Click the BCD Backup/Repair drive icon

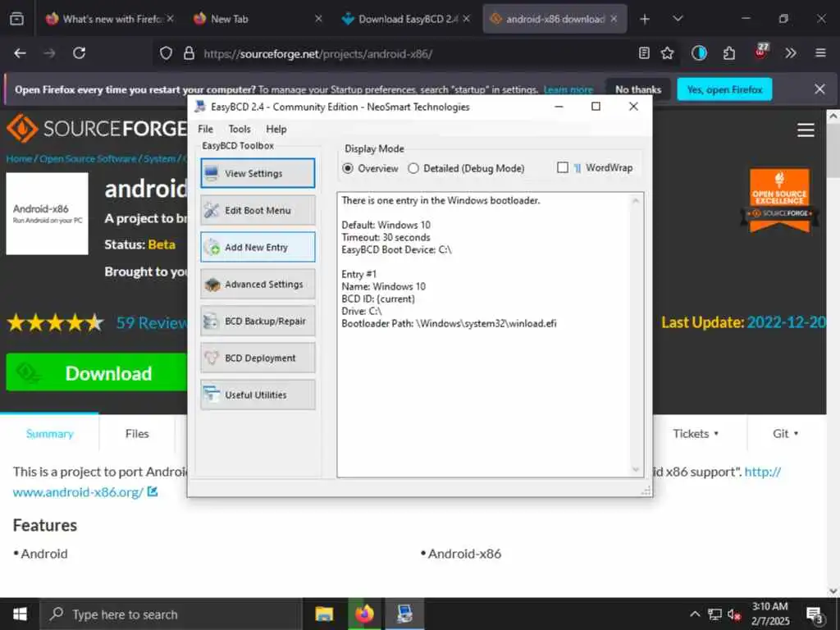coord(211,321)
